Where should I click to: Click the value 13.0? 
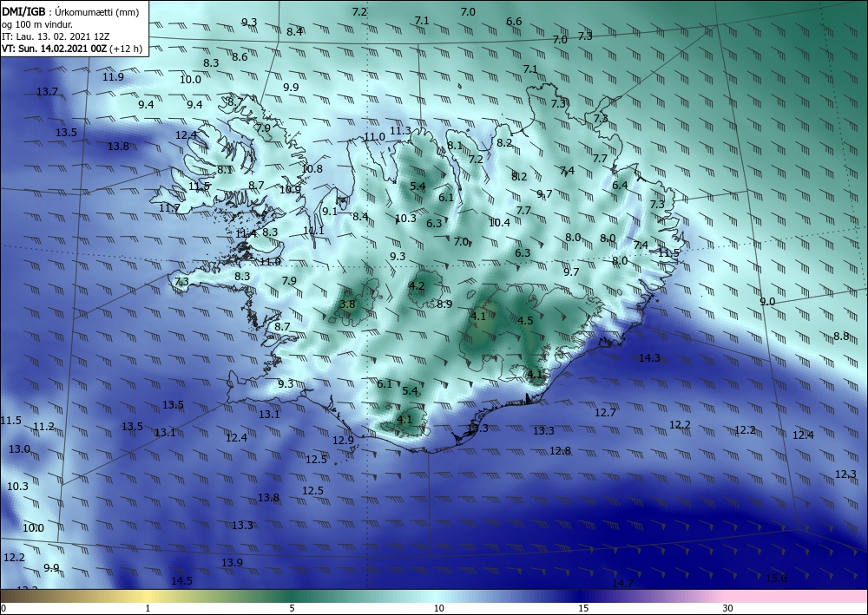click(19, 449)
